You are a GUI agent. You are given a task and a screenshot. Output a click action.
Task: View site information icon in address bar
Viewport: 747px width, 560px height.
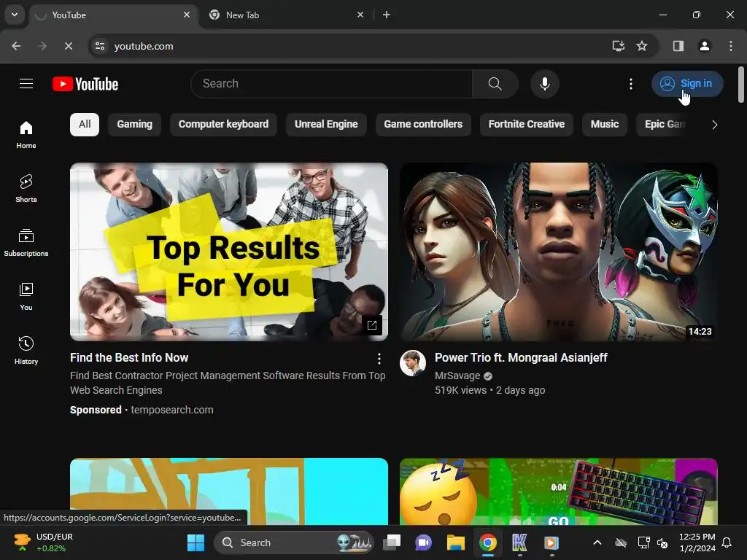100,46
